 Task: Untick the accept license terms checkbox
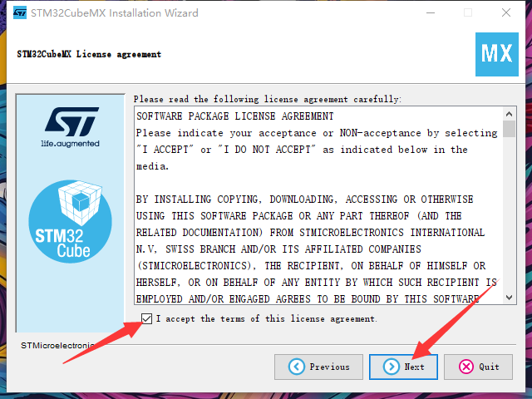[146, 318]
